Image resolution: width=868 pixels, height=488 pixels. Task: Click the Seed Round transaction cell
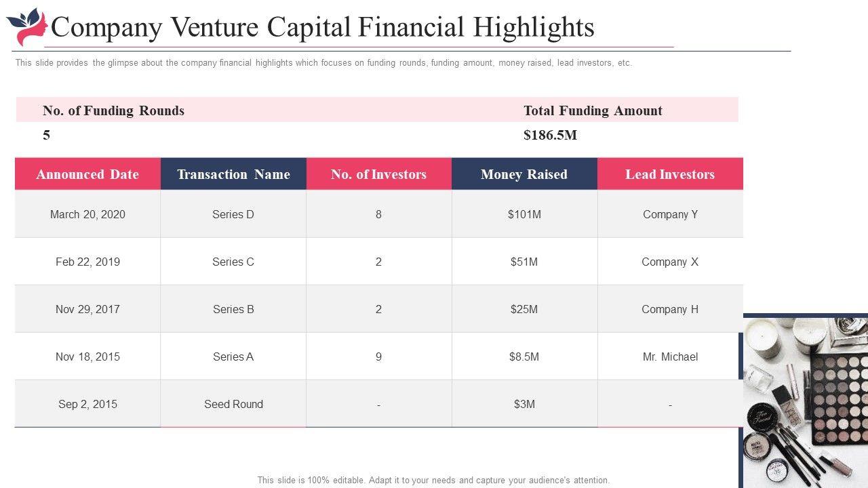[233, 404]
